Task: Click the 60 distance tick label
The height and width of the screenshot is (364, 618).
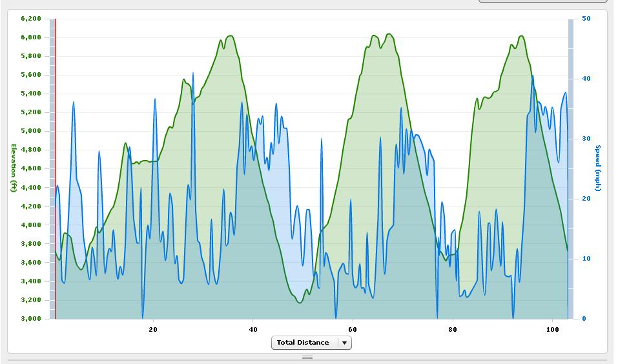Action: 353,329
